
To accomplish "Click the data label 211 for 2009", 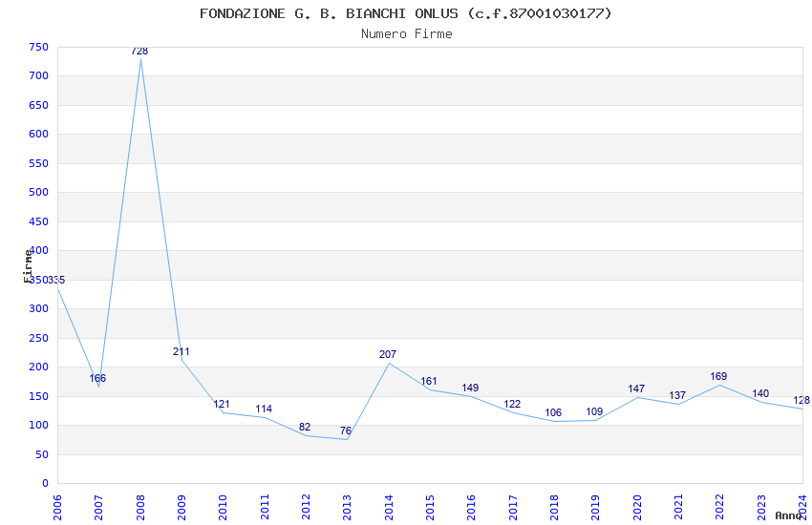I will [182, 351].
